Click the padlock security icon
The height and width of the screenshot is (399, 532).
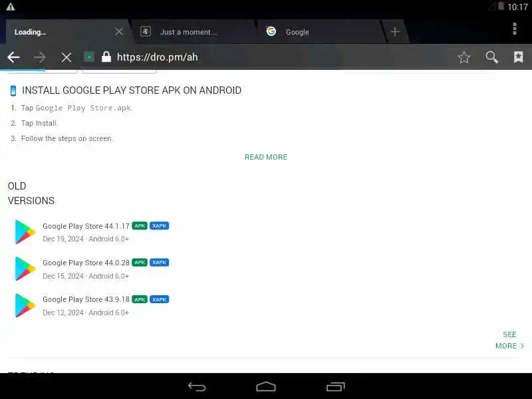(x=106, y=57)
